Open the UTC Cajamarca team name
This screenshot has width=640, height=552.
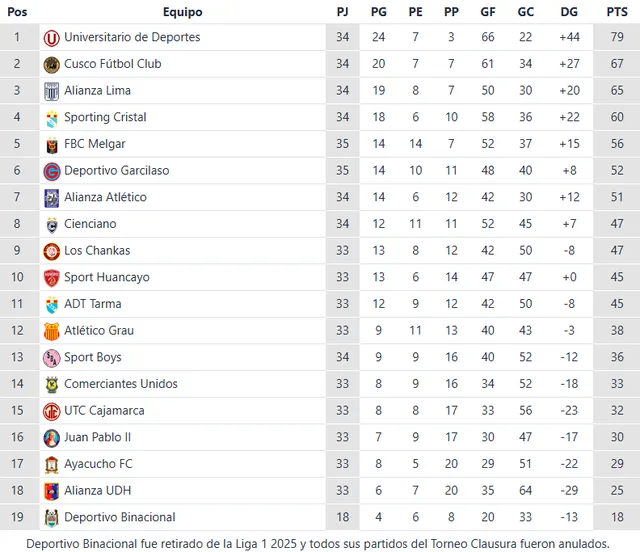click(104, 411)
